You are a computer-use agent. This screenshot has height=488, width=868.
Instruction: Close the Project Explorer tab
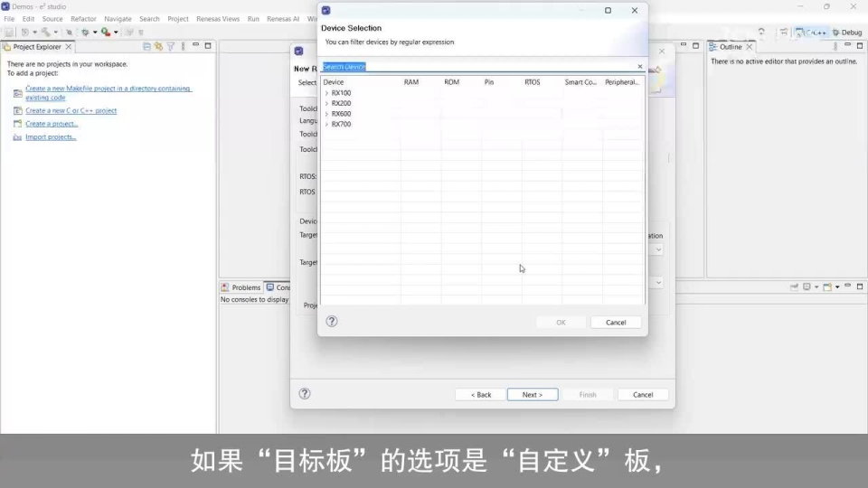pyautogui.click(x=69, y=47)
